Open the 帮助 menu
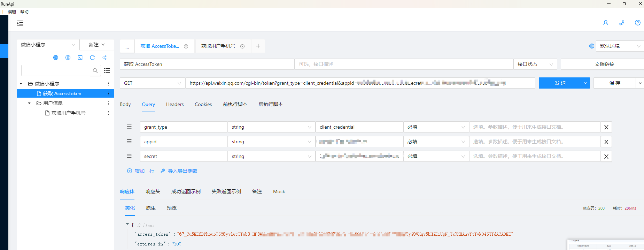Image resolution: width=644 pixels, height=250 pixels. coord(24,12)
